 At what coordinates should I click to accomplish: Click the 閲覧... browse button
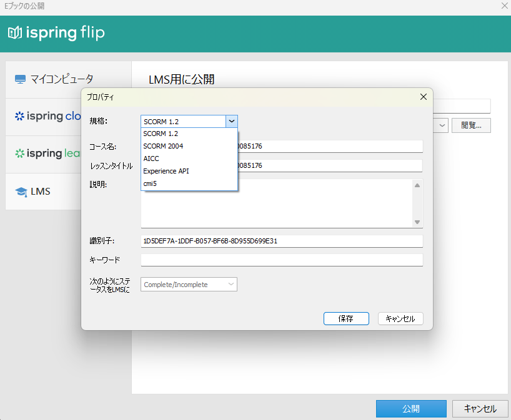coord(471,125)
